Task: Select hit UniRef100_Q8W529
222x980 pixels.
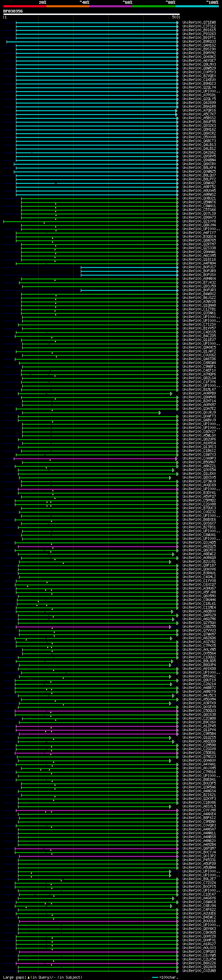Action: tap(199, 68)
